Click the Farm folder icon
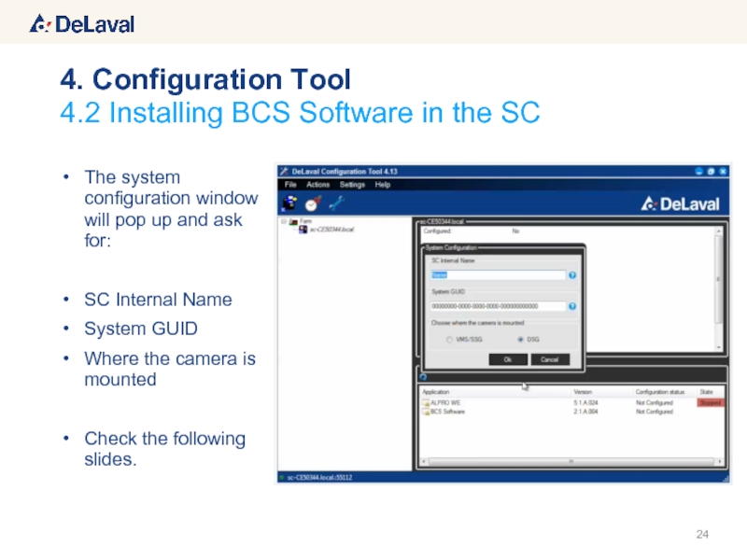Viewport: 747px width, 560px height. point(293,222)
